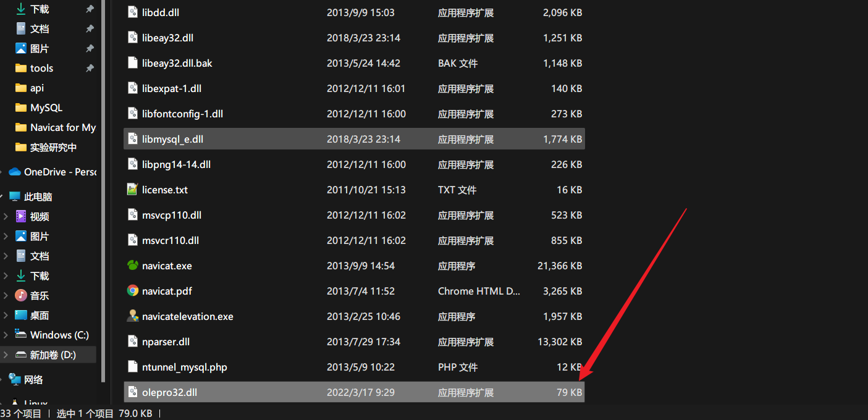Expand the 桌面 folder chevron
868x420 pixels.
tap(6, 315)
